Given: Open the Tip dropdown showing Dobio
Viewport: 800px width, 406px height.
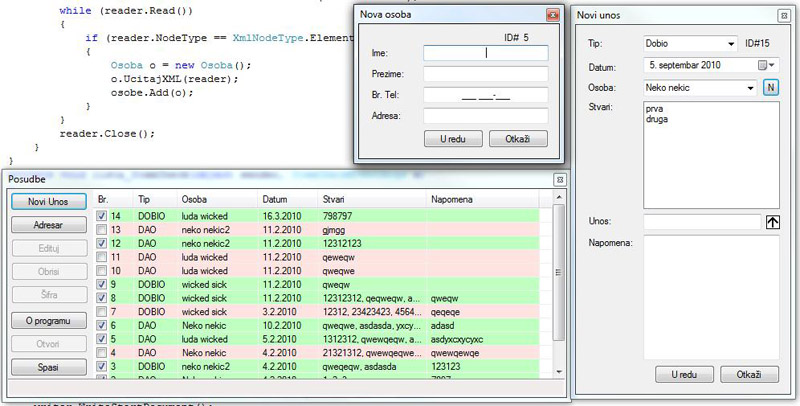Looking at the screenshot, I should coord(690,44).
